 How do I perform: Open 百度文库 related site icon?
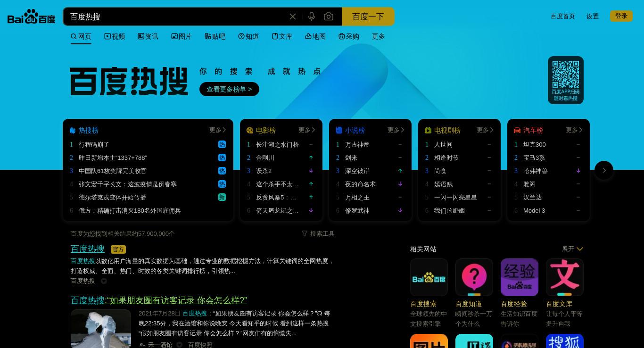click(x=565, y=277)
